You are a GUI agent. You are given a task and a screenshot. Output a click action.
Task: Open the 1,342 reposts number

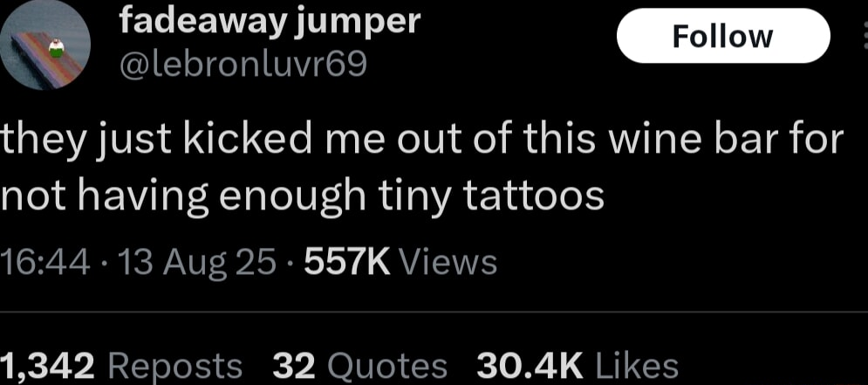point(48,366)
